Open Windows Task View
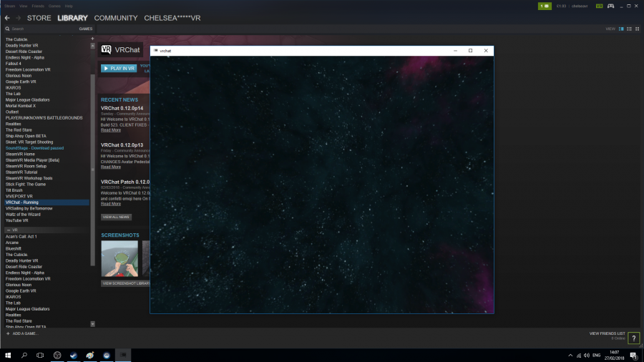 40,355
